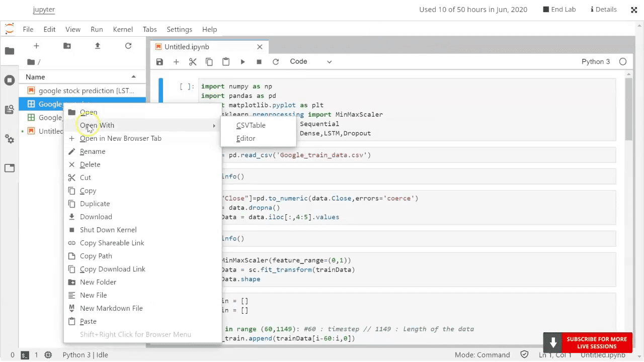The width and height of the screenshot is (644, 362).
Task: Choose New File in context menu
Action: point(142,295)
